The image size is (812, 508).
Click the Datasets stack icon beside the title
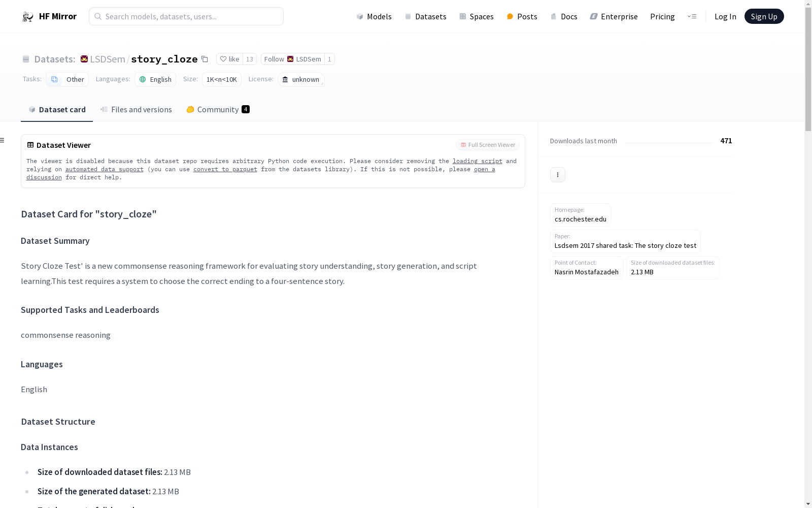[x=26, y=59]
